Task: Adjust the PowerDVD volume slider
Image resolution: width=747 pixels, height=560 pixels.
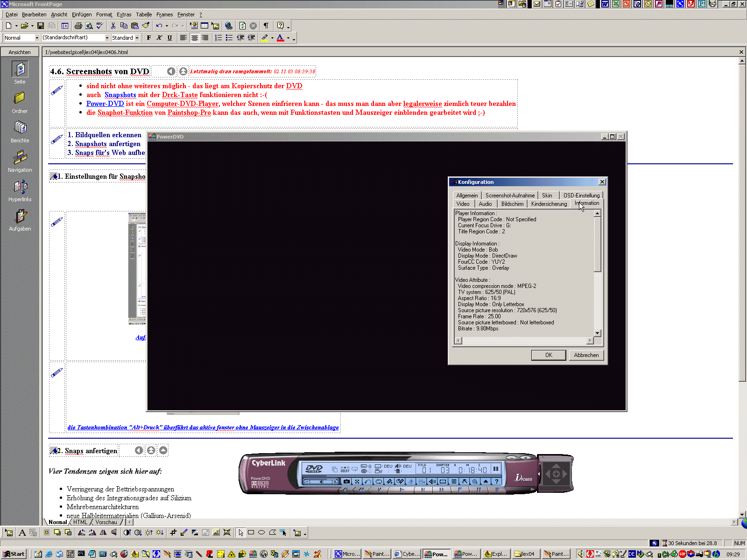Action: (321, 481)
